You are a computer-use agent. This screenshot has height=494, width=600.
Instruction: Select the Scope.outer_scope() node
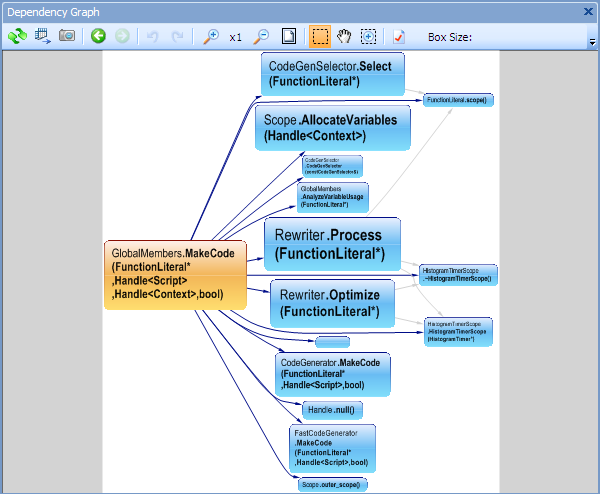(x=333, y=484)
